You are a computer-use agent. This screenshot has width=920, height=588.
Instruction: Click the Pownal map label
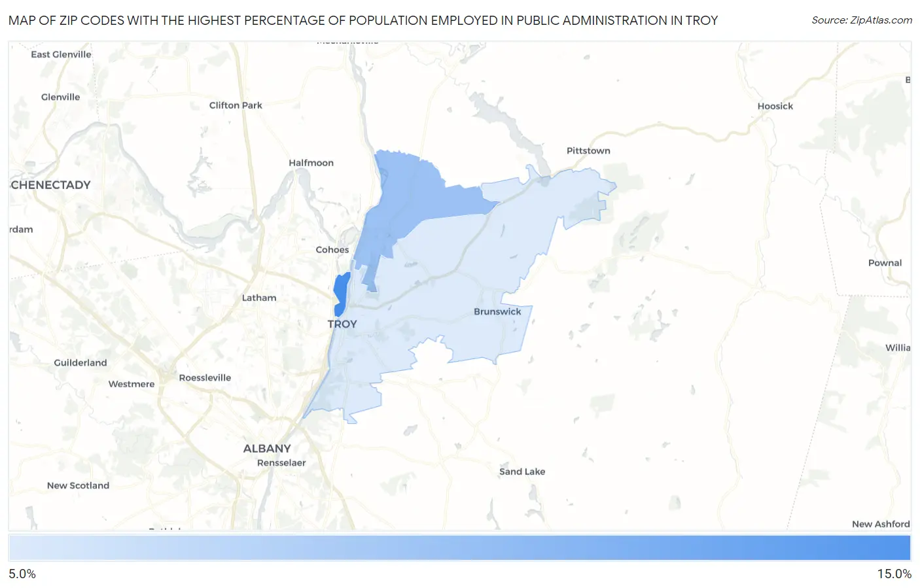coord(885,263)
